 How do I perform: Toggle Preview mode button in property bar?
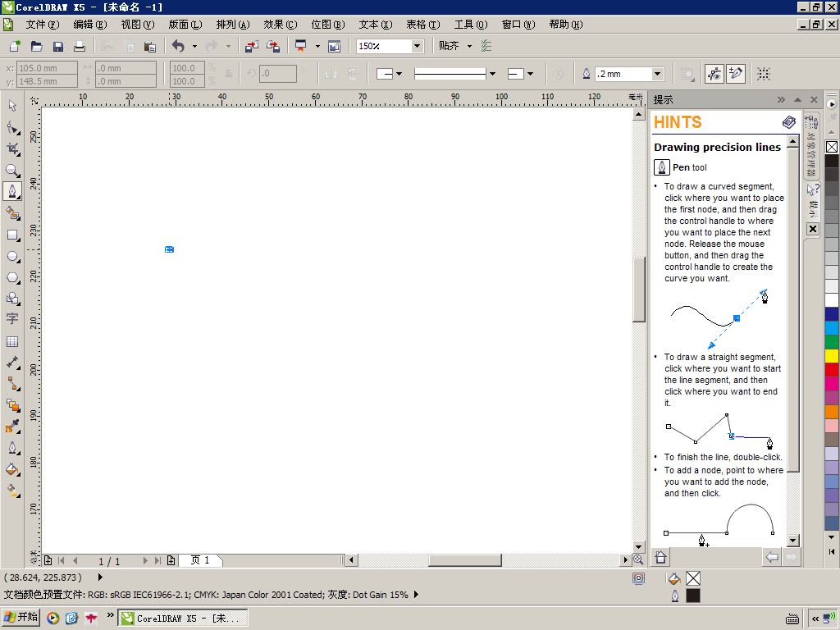714,74
